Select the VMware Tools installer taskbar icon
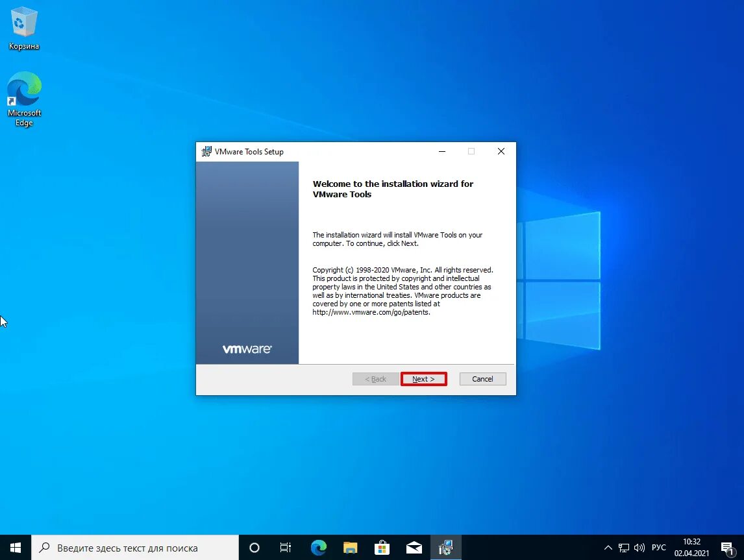The height and width of the screenshot is (560, 744). point(445,548)
